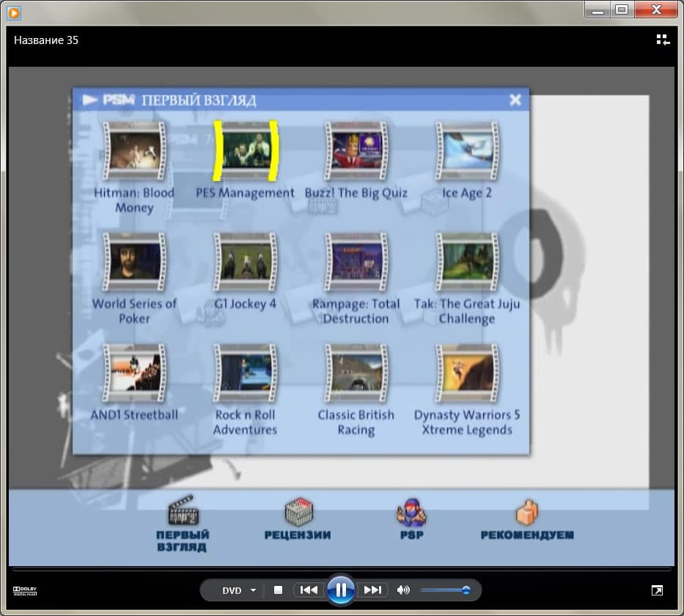This screenshot has width=684, height=616.
Task: Click the PSP menu label
Action: (412, 535)
